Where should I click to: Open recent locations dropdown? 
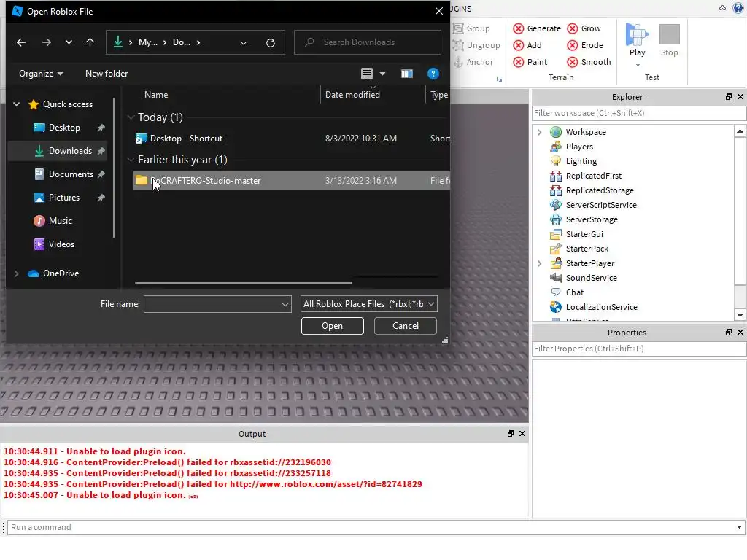pos(69,42)
